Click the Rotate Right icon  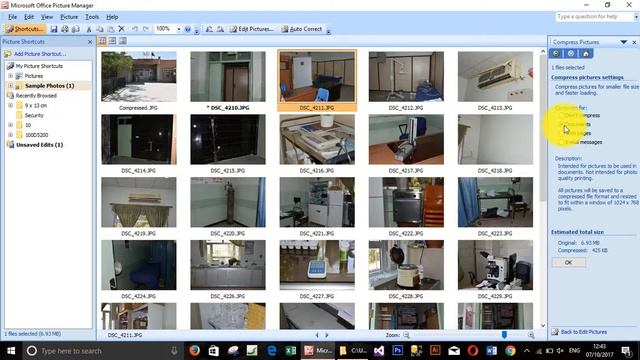(x=220, y=29)
